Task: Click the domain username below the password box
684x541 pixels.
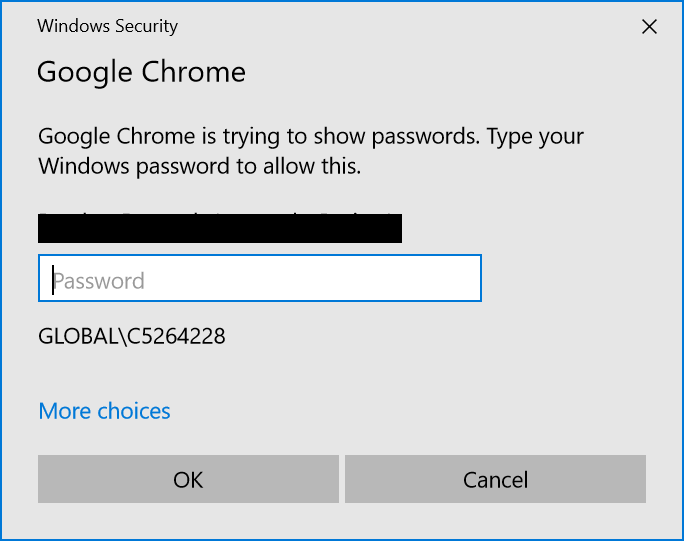Action: click(132, 336)
